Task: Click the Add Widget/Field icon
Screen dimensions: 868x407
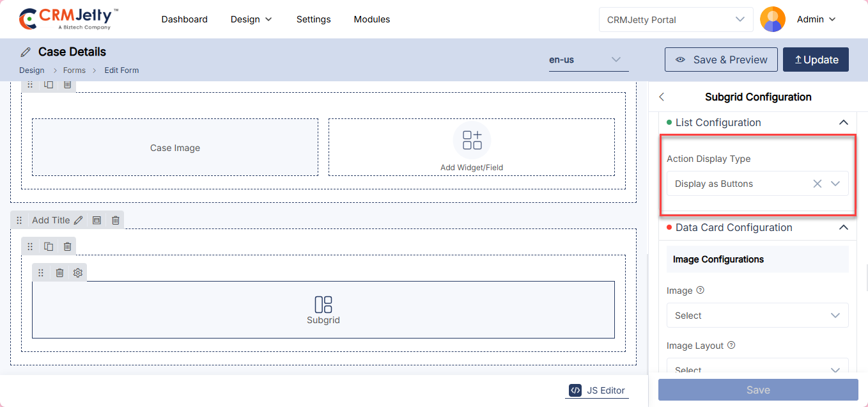Action: [472, 140]
